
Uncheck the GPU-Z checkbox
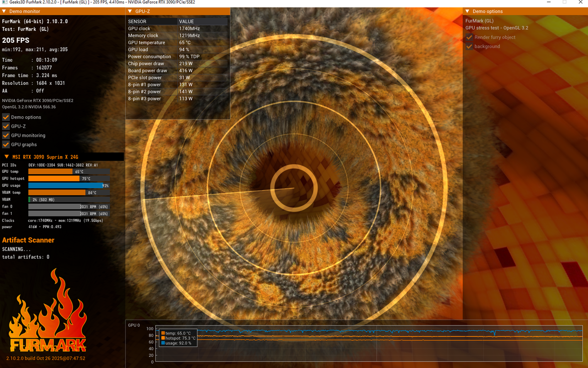(x=6, y=126)
